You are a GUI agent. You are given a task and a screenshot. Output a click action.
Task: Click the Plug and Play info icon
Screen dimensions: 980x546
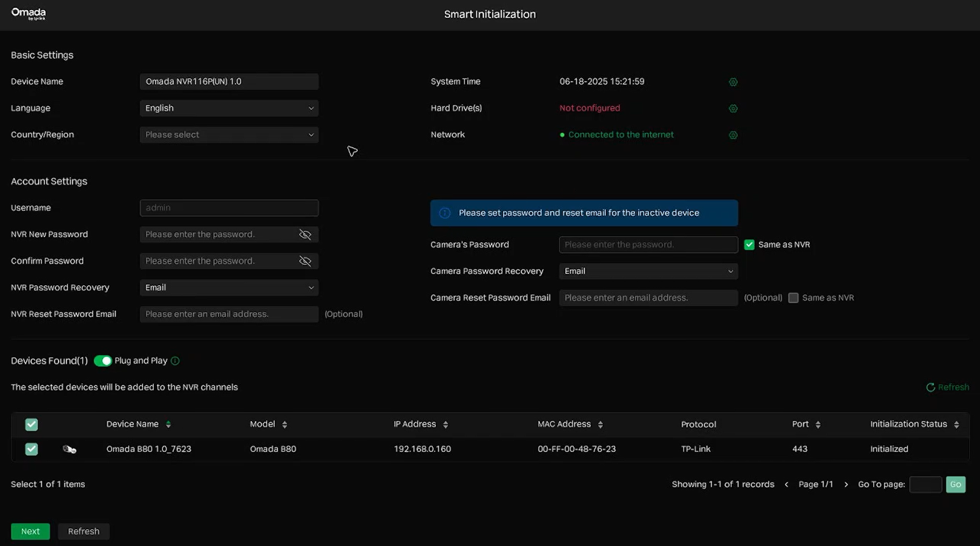pyautogui.click(x=175, y=361)
